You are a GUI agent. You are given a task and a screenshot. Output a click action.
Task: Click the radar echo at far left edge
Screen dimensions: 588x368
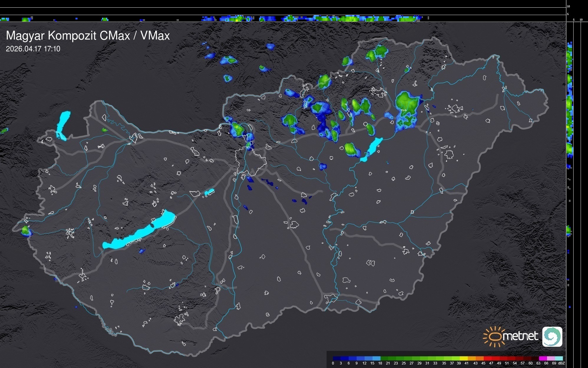(x=4, y=130)
